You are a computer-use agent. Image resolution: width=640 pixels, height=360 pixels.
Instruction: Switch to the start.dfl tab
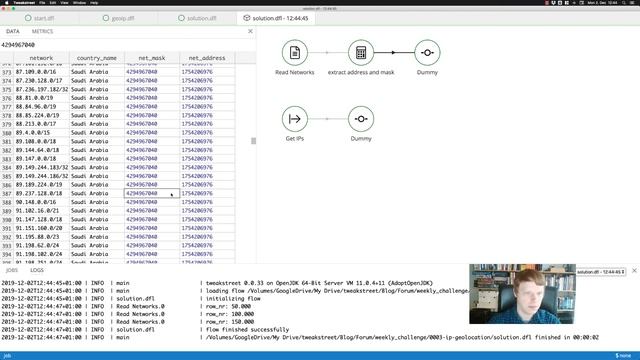[x=40, y=18]
